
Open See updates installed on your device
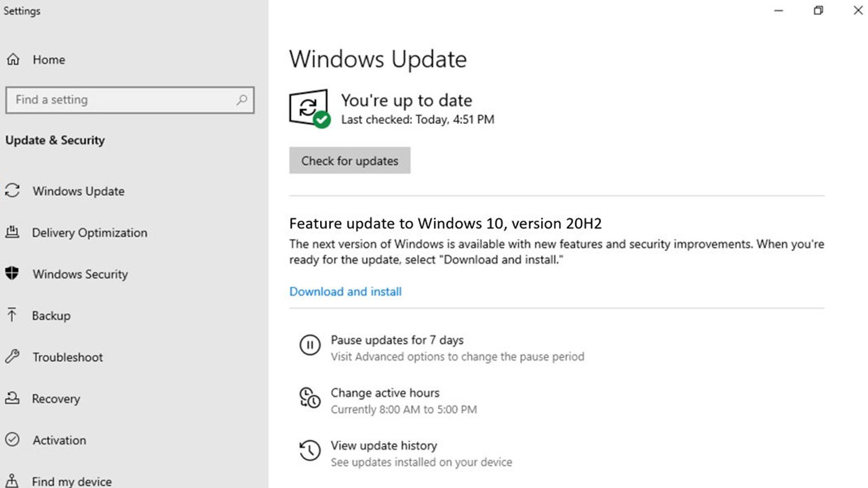click(x=420, y=462)
